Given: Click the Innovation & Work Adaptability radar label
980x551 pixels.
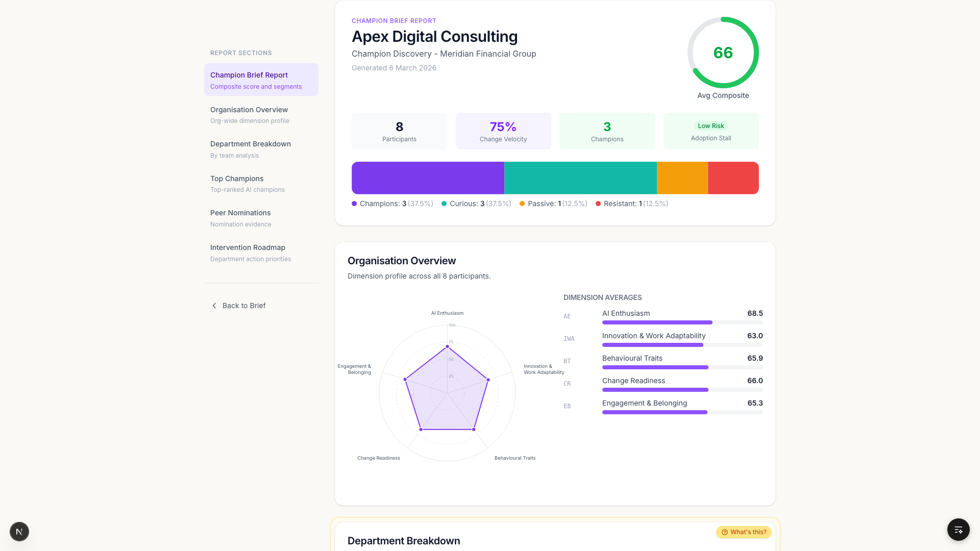Looking at the screenshot, I should click(544, 369).
